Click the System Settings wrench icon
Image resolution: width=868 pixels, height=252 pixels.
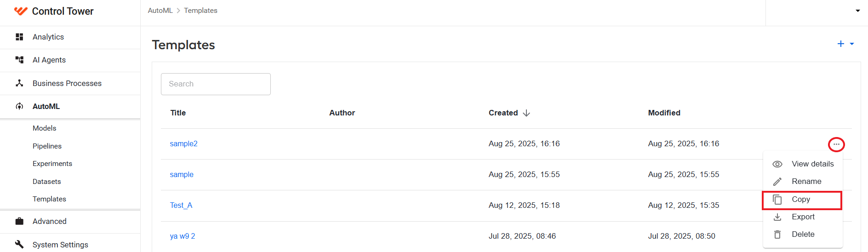pyautogui.click(x=19, y=244)
